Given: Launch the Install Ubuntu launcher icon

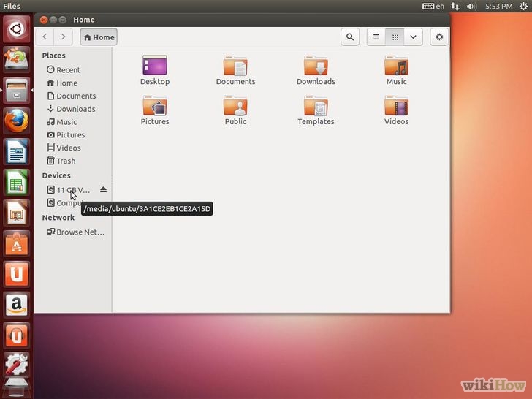Looking at the screenshot, I should (x=16, y=59).
